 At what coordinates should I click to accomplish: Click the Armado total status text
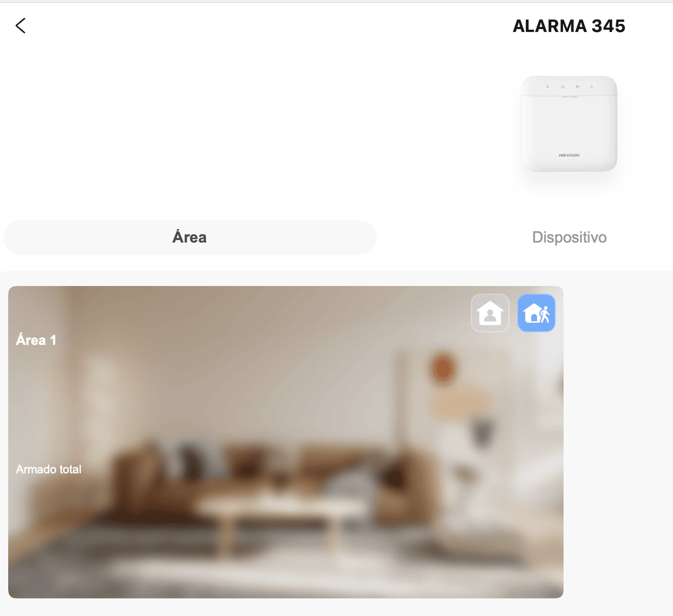tap(49, 470)
